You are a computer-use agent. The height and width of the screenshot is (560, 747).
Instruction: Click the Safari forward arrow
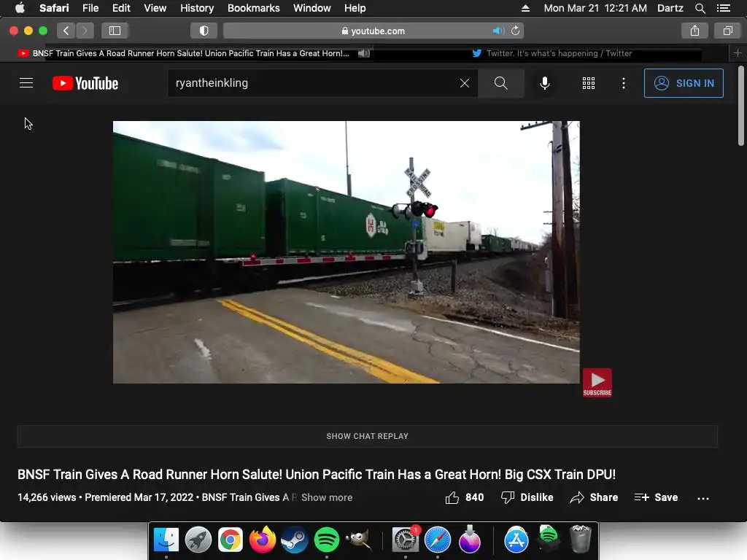85,31
